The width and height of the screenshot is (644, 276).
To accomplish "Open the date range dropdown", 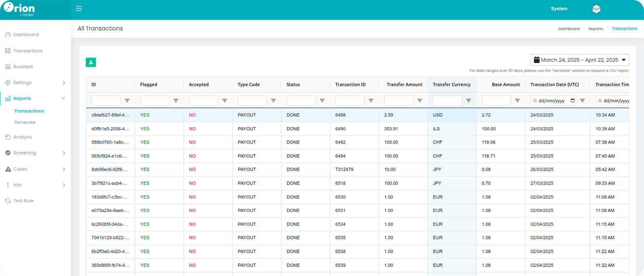I will [x=579, y=60].
